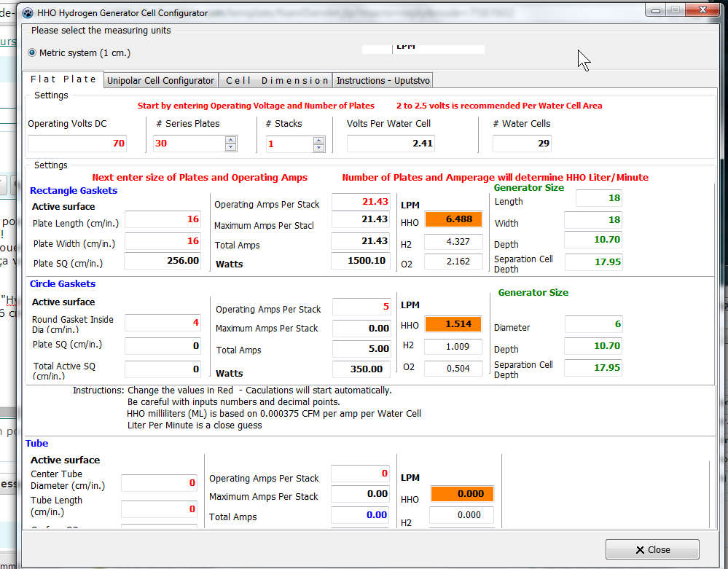728x569 pixels.
Task: Decrease Series Plates with down arrow
Action: pyautogui.click(x=231, y=147)
